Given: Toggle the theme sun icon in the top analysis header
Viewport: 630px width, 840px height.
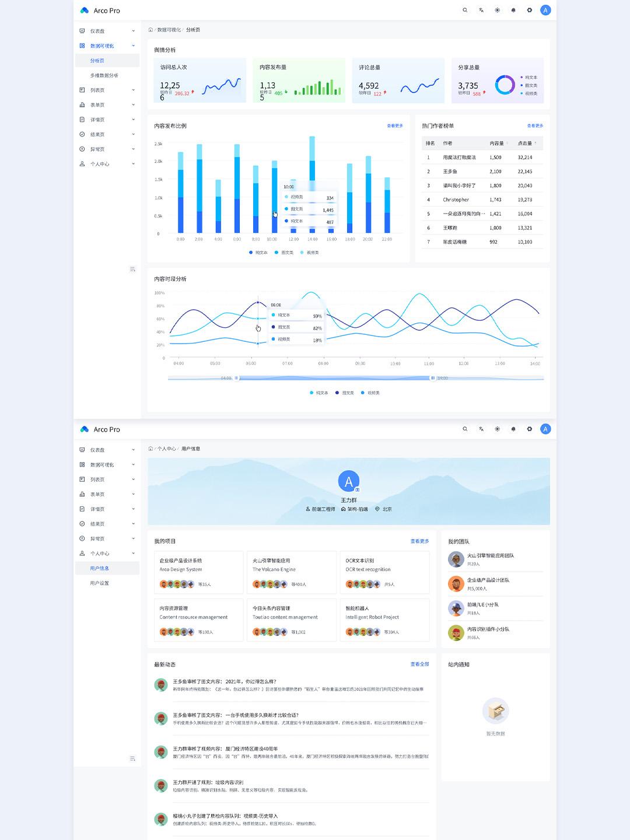Looking at the screenshot, I should [x=497, y=10].
